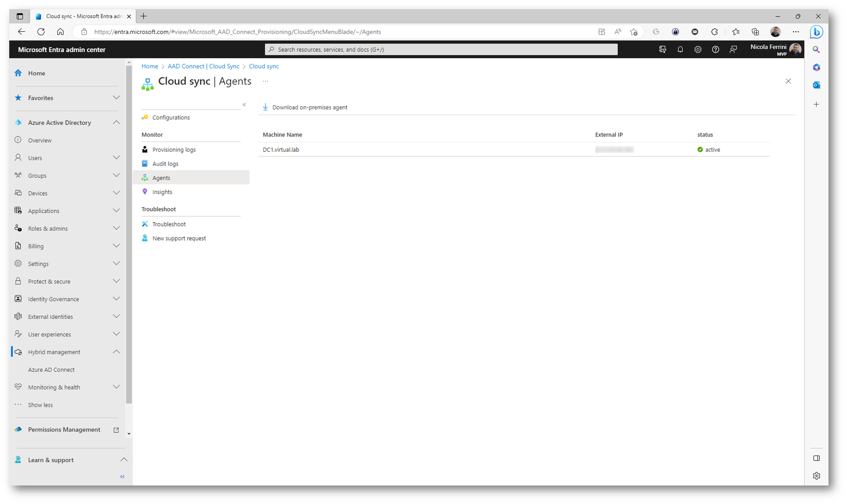The height and width of the screenshot is (504, 847).
Task: Collapse the left navigation with double-chevron
Action: pos(123,477)
